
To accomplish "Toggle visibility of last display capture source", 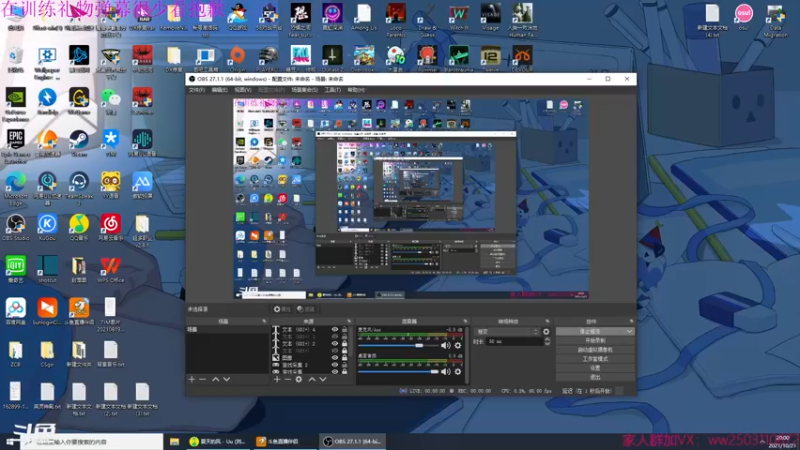I will (x=335, y=371).
